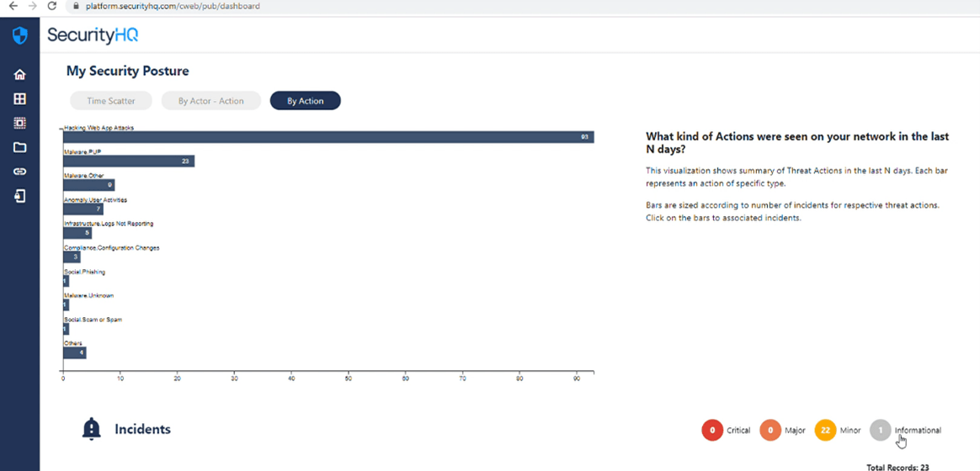The width and height of the screenshot is (980, 471).
Task: Filter incidents by Major severity badge
Action: pos(770,431)
